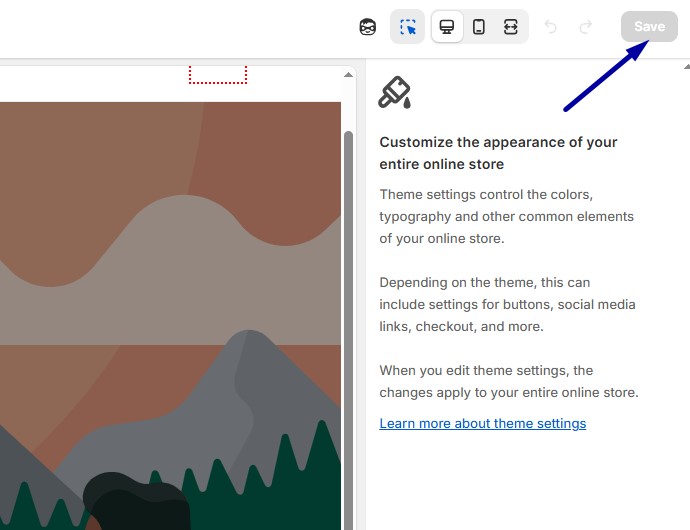Click the mountain illustration in the preview
The width and height of the screenshot is (690, 530).
pyautogui.click(x=170, y=316)
